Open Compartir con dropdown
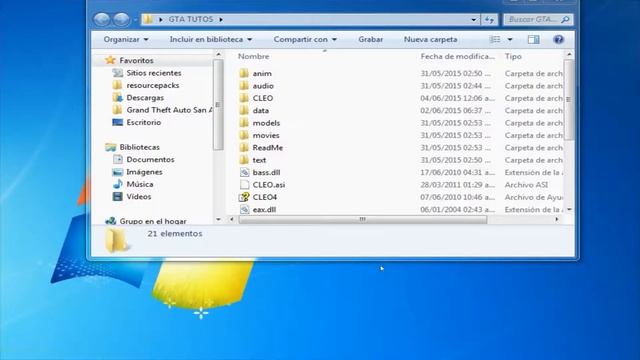 coord(305,40)
